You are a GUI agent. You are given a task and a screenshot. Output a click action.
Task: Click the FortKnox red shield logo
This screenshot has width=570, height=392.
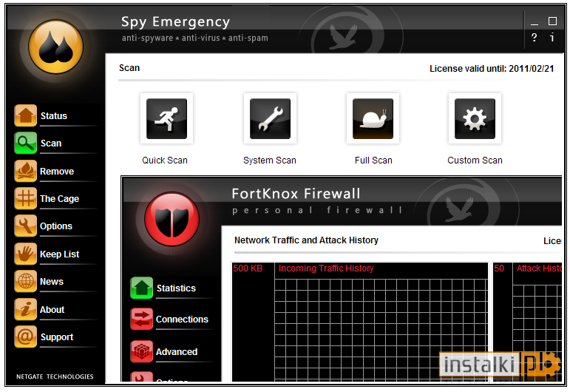[x=172, y=219]
